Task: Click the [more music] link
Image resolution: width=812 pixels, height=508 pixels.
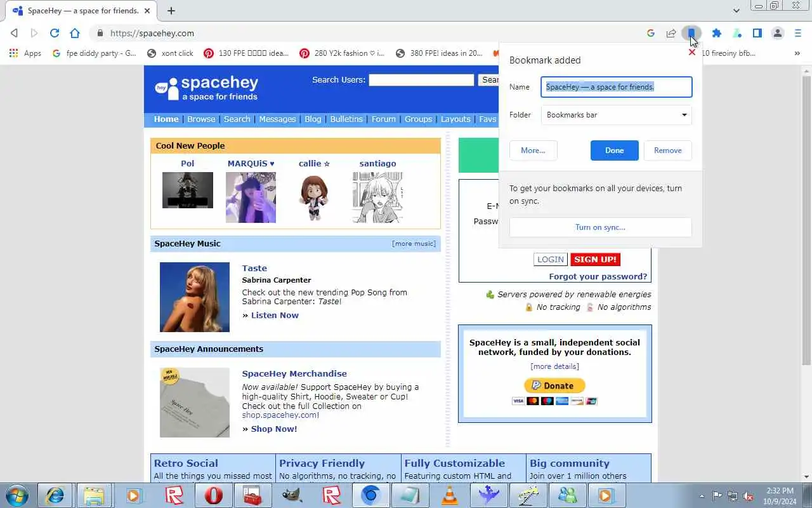Action: point(414,243)
